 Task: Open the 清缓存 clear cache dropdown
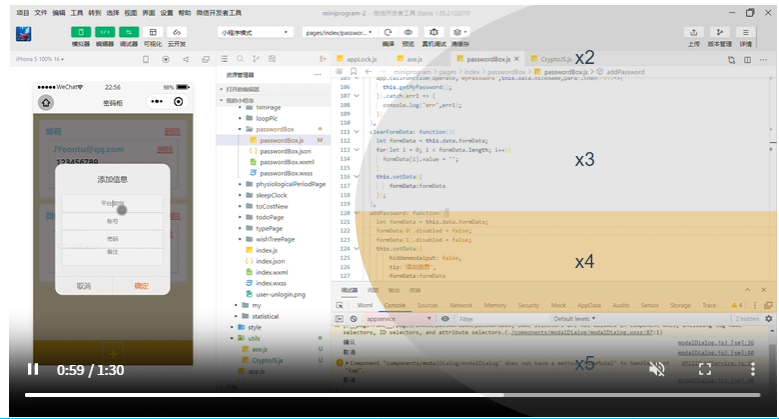pyautogui.click(x=460, y=32)
